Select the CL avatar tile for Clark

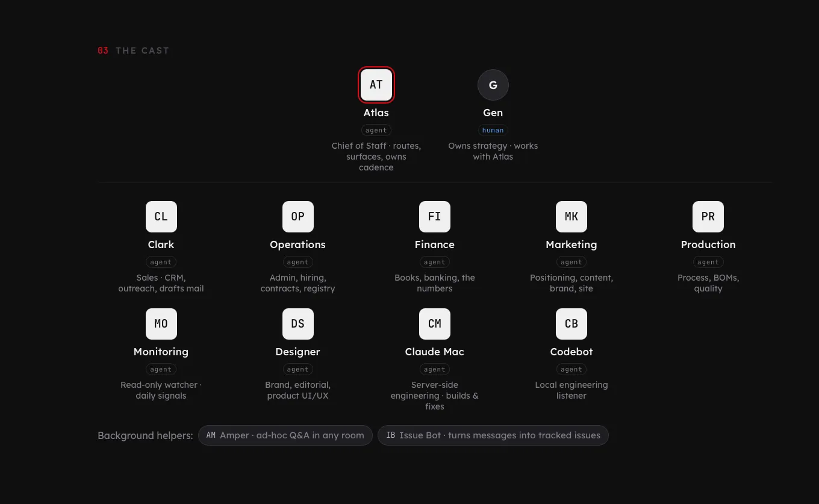(x=161, y=217)
